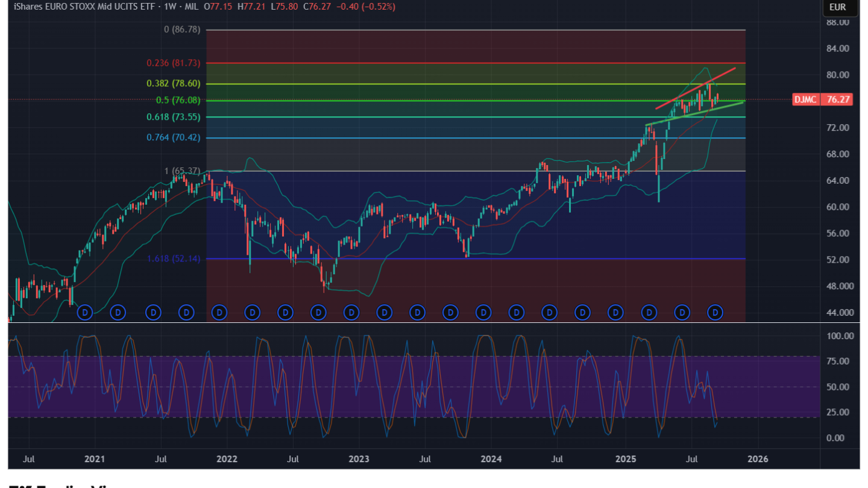Select the 0.236 (81.73) Fibonacci level label
The height and width of the screenshot is (488, 868).
click(173, 63)
